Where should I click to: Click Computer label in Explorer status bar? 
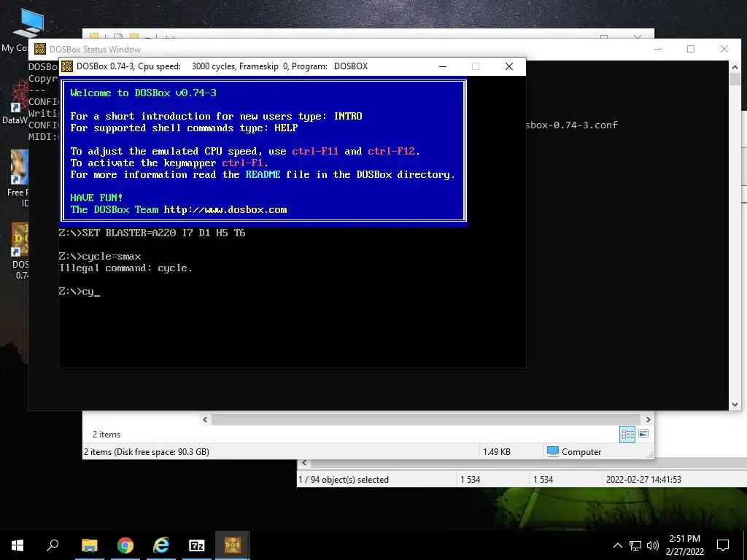[581, 452]
